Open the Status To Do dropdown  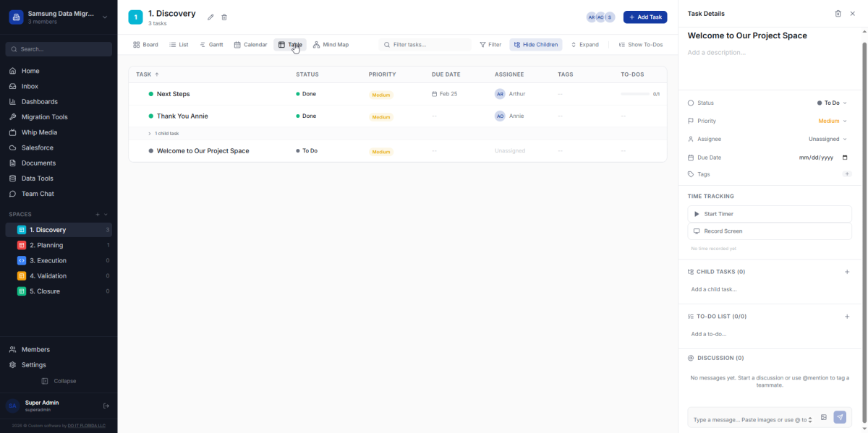point(831,103)
